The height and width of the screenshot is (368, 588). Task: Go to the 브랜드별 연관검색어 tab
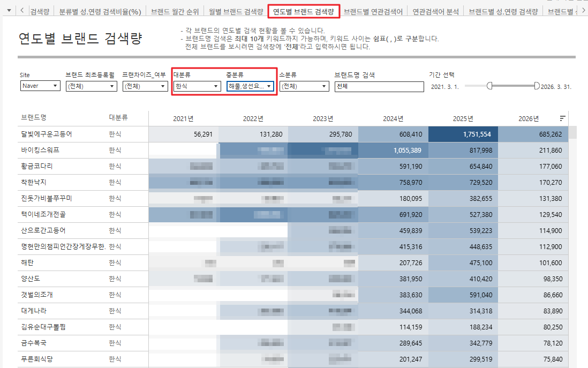[x=373, y=11]
